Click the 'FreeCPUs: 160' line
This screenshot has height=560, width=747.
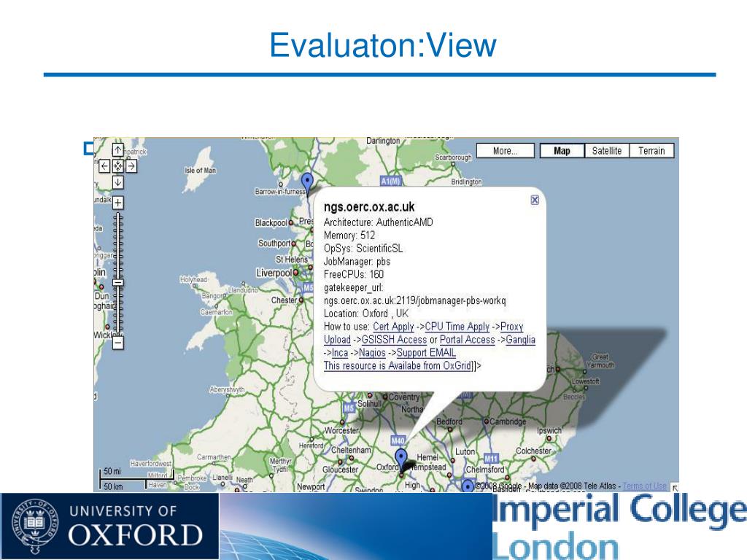point(354,274)
